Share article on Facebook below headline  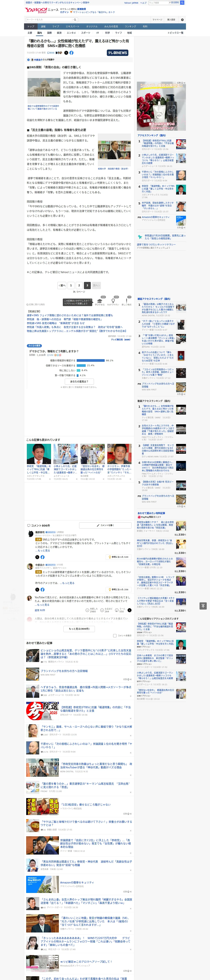(71, 53)
